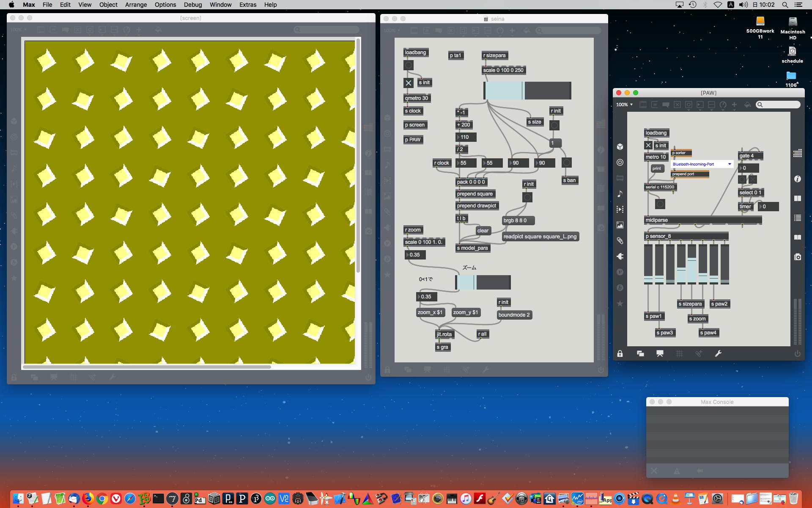Open the Arrange menu
Screen dimensions: 812x508
point(136,5)
